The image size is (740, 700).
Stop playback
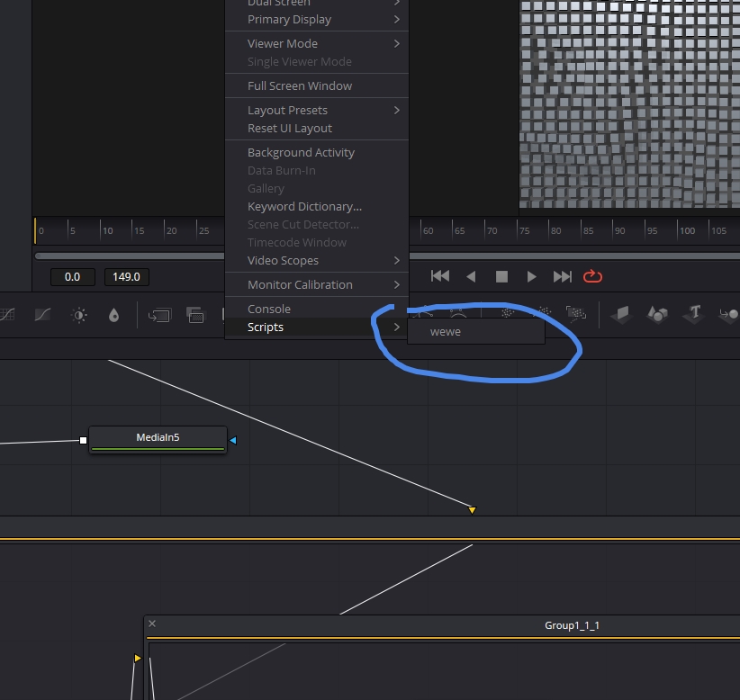tap(501, 276)
